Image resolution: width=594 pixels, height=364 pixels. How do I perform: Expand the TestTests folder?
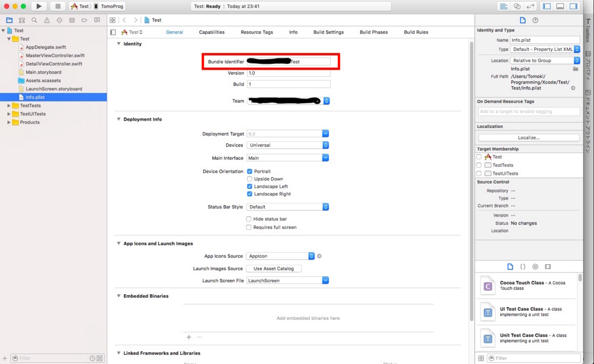click(x=9, y=105)
